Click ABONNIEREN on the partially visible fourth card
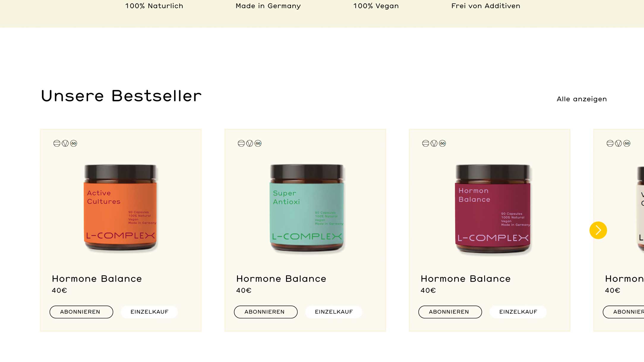This screenshot has width=644, height=362. pyautogui.click(x=624, y=312)
